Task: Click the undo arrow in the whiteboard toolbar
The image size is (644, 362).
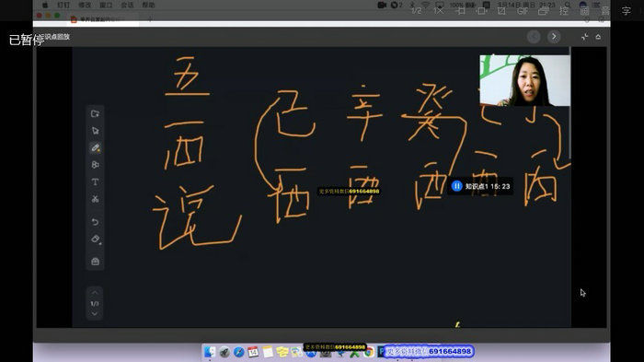Action: tap(95, 222)
